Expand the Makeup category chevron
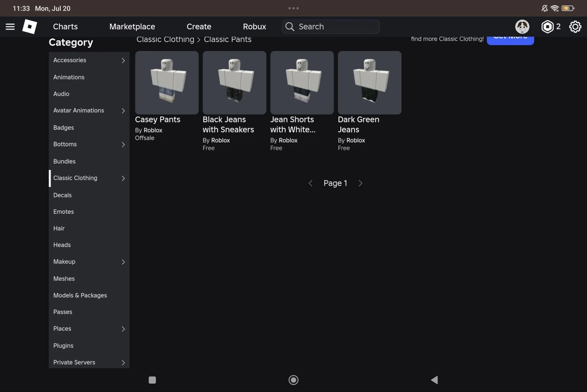The height and width of the screenshot is (392, 587). click(123, 262)
